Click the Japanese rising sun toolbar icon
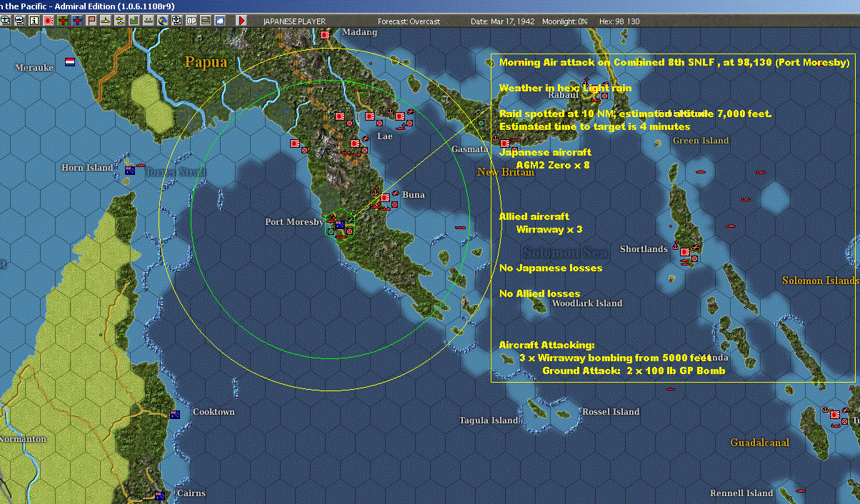The width and height of the screenshot is (860, 504). [x=48, y=21]
